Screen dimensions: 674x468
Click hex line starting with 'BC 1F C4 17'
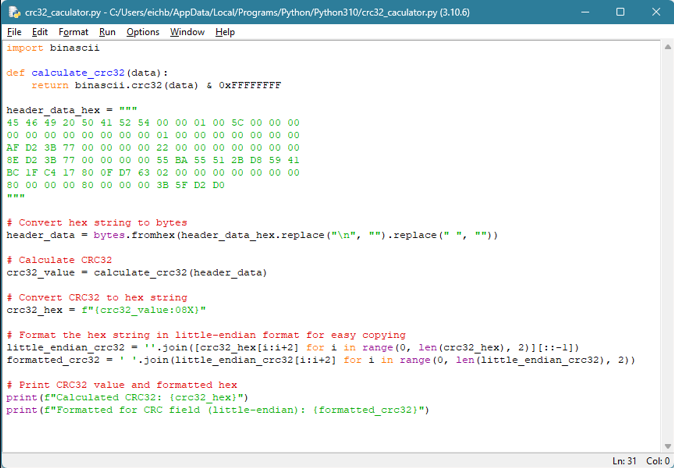point(153,173)
